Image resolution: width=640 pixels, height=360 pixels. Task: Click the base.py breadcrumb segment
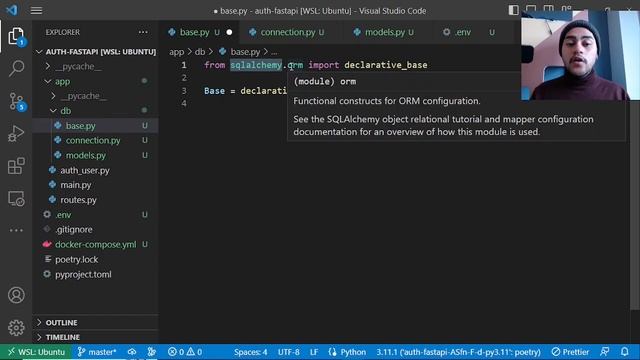tap(245, 52)
